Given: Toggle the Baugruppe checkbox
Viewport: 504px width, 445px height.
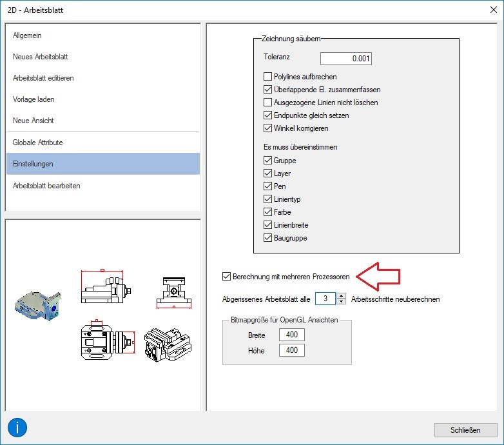Looking at the screenshot, I should [268, 238].
